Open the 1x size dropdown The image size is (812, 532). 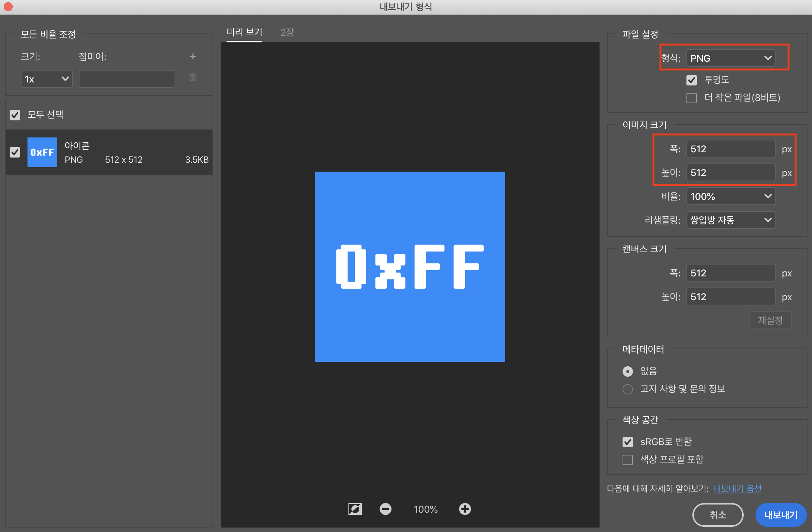click(46, 79)
